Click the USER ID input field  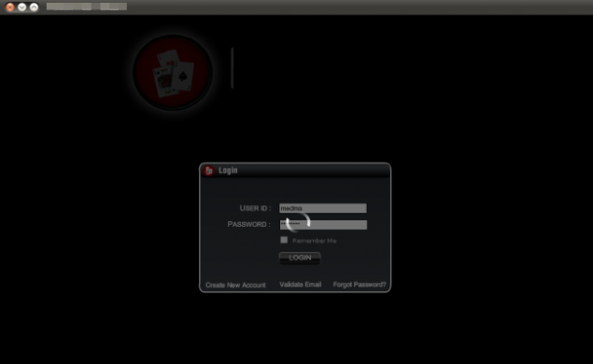322,208
